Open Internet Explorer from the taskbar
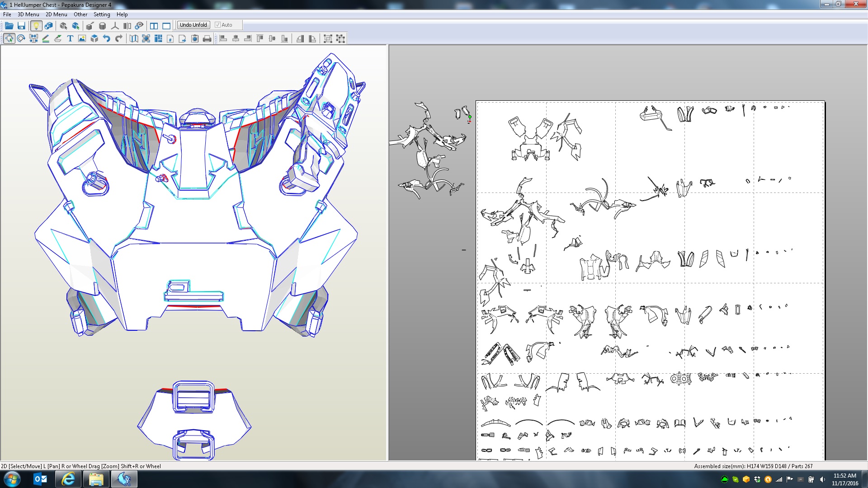Screen dimensions: 868x488 pos(68,479)
